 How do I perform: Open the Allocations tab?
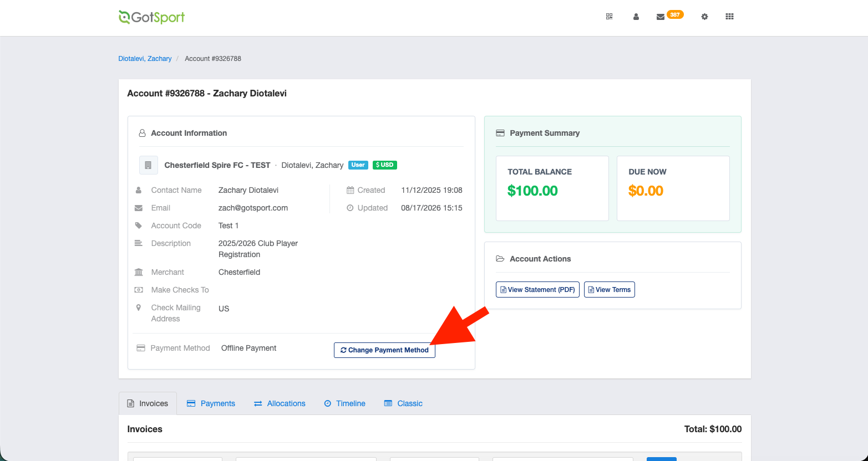(280, 403)
